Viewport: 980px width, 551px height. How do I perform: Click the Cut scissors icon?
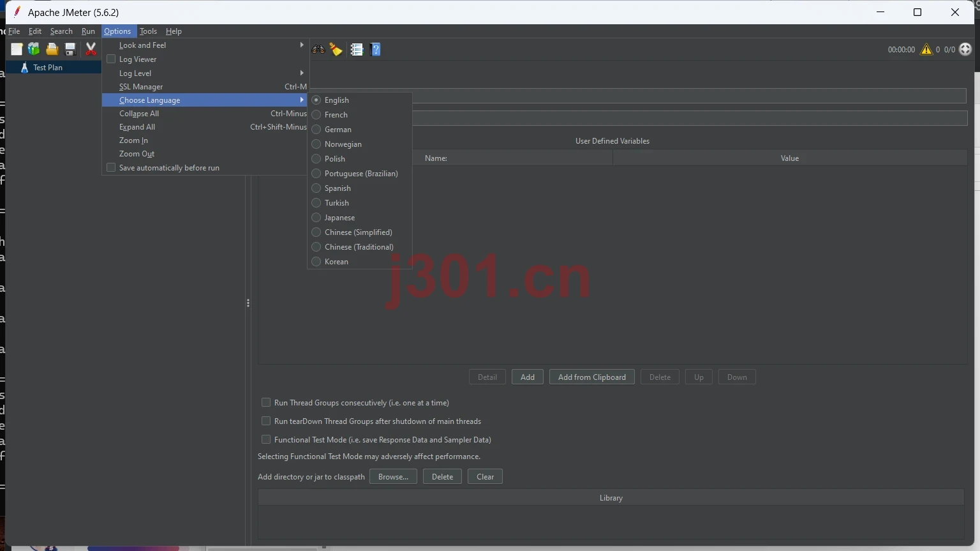point(91,49)
